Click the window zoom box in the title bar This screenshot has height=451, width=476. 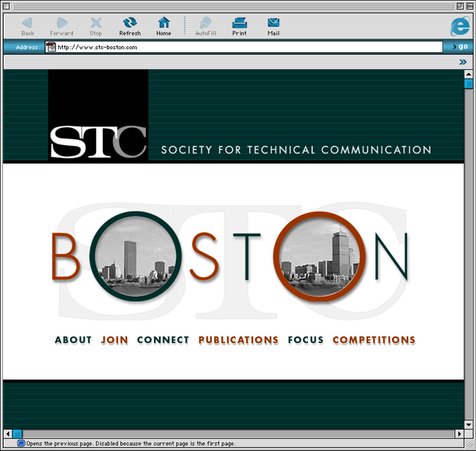pyautogui.click(x=460, y=6)
